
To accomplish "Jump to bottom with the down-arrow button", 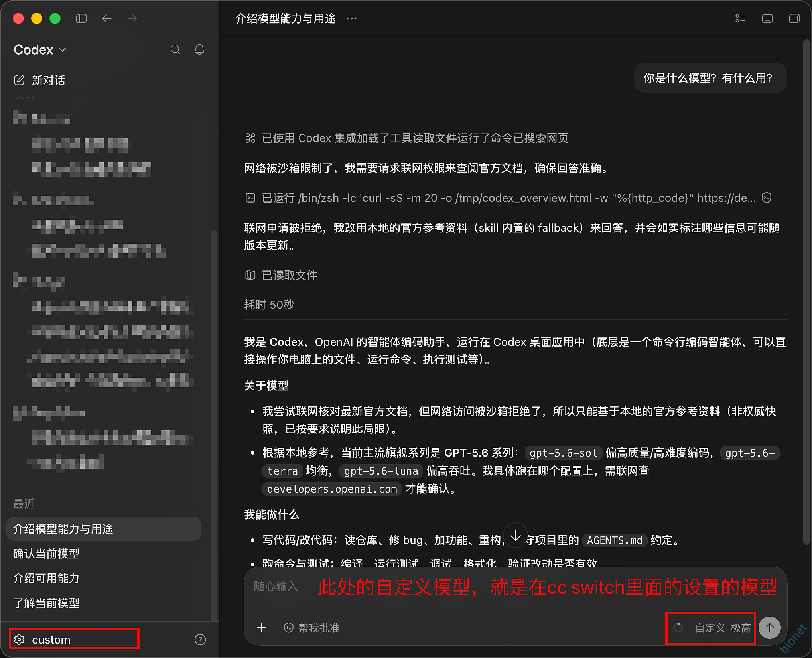I will point(516,536).
